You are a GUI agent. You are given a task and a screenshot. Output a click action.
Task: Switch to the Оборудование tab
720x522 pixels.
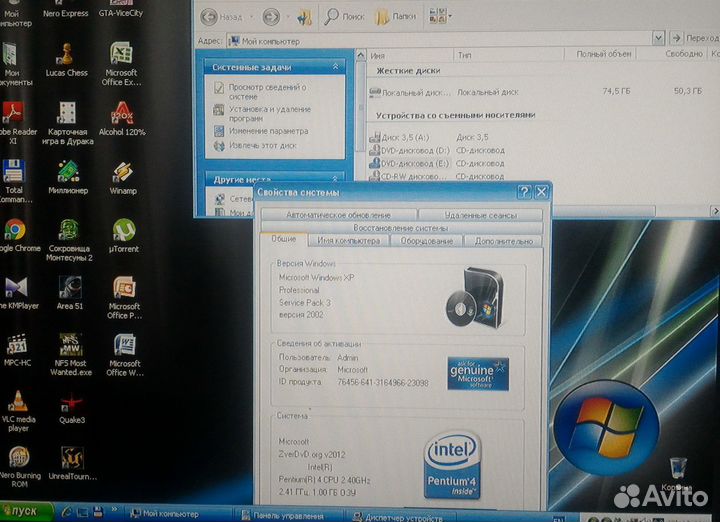click(427, 241)
